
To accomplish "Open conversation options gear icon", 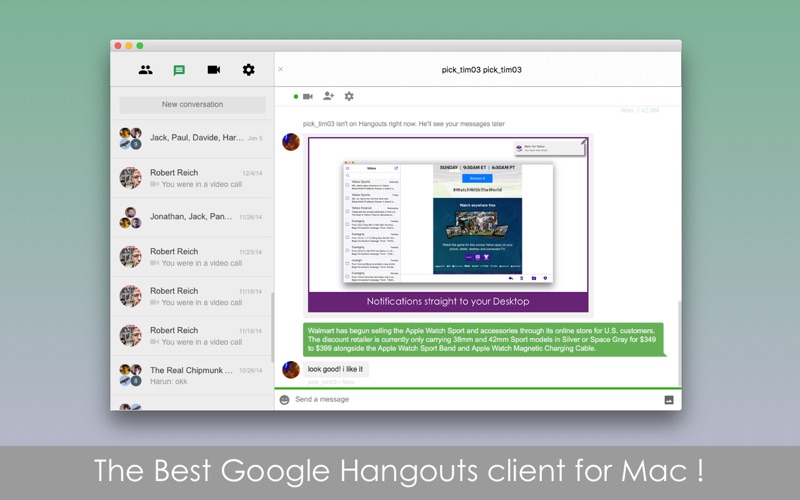I will [349, 96].
